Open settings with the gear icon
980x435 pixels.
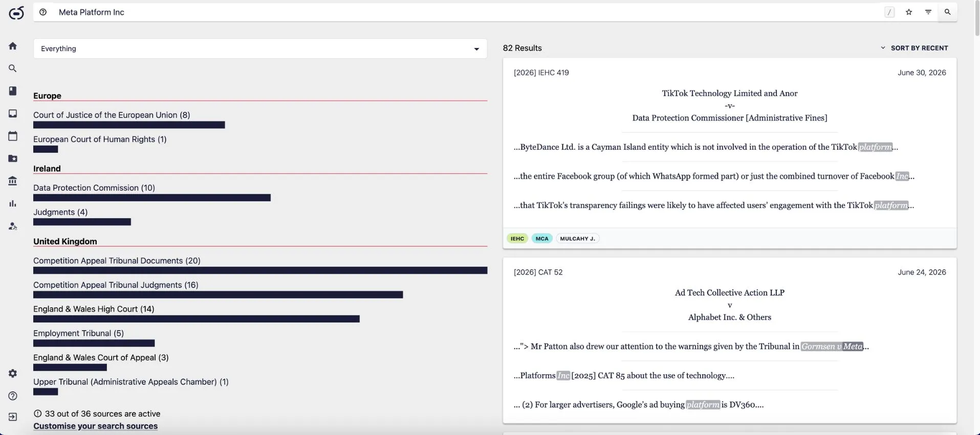pyautogui.click(x=13, y=374)
